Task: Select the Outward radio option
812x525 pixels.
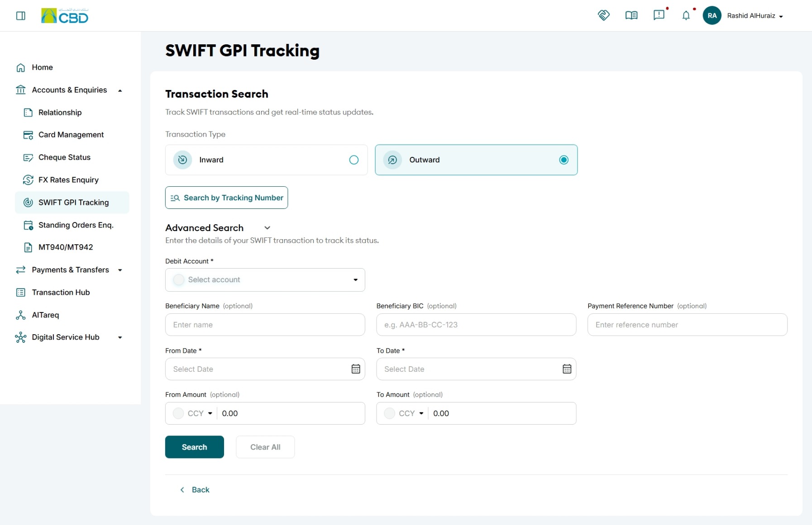Action: (x=564, y=160)
